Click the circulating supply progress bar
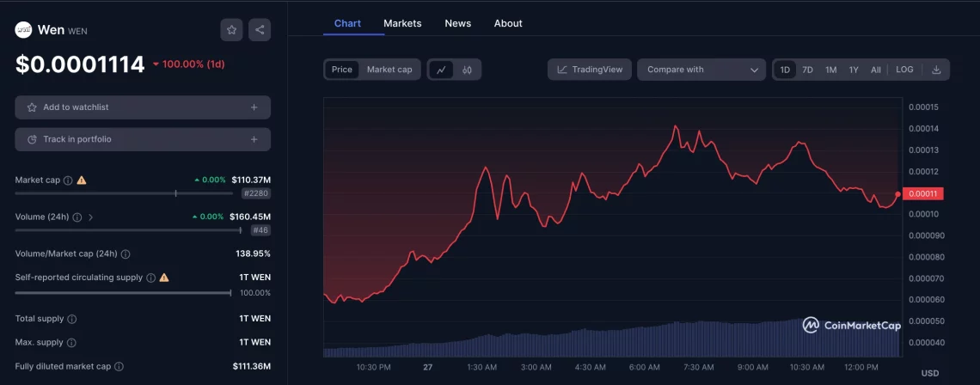Image resolution: width=980 pixels, height=385 pixels. pos(123,292)
